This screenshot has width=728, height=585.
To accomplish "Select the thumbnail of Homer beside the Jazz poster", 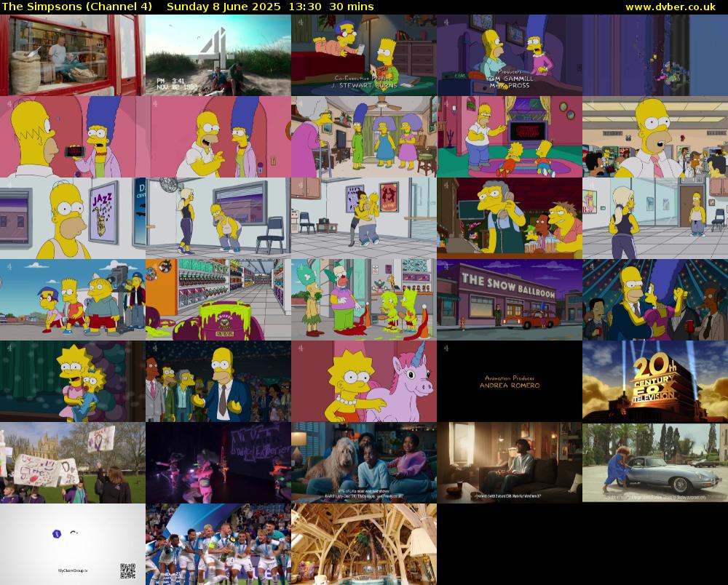I will [72, 218].
